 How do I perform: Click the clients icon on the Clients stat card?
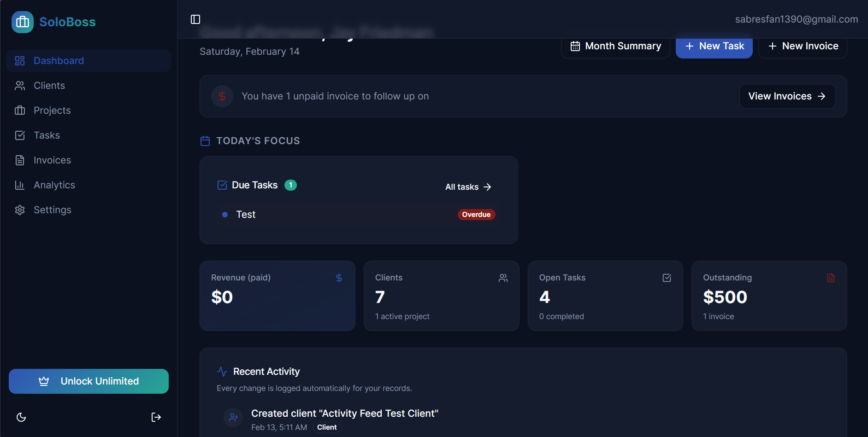[x=503, y=278]
